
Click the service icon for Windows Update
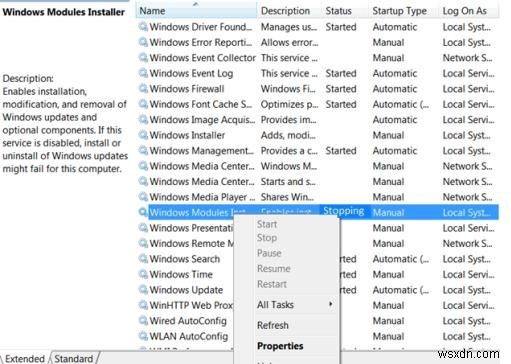pyautogui.click(x=143, y=290)
